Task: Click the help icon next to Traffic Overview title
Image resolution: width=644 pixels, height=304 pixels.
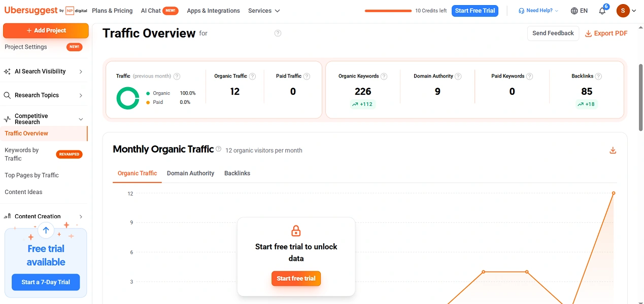Action: [x=278, y=33]
